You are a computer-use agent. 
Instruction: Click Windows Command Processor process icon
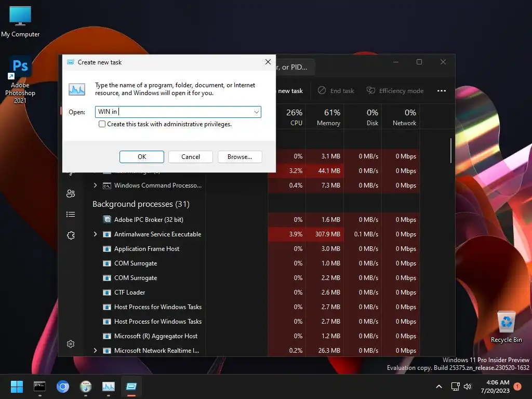pos(107,185)
